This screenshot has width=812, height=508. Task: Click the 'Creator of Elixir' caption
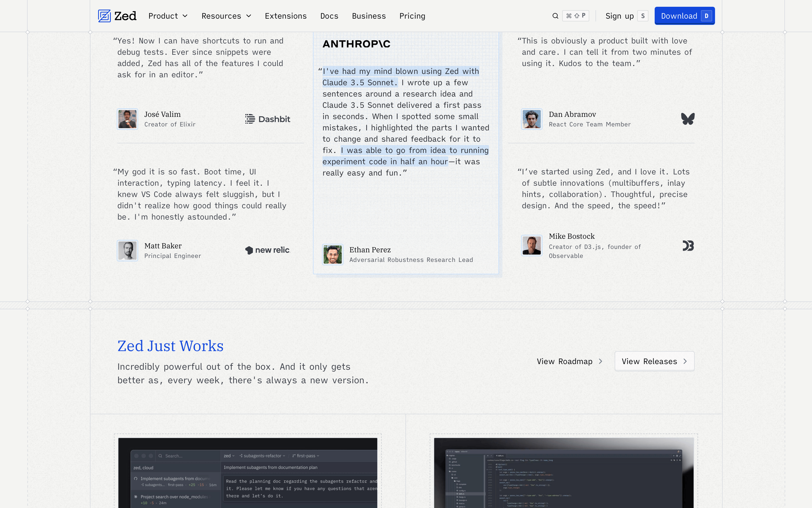pyautogui.click(x=170, y=124)
